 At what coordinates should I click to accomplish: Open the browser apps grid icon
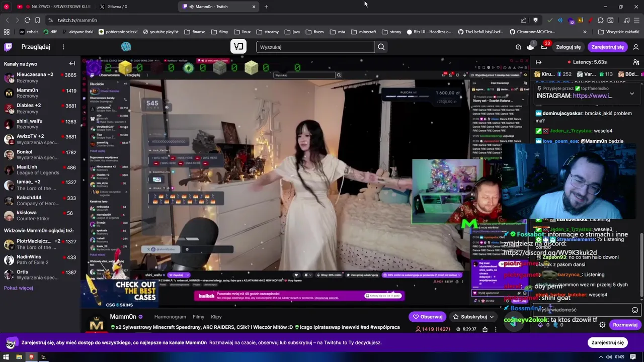pos(7,32)
